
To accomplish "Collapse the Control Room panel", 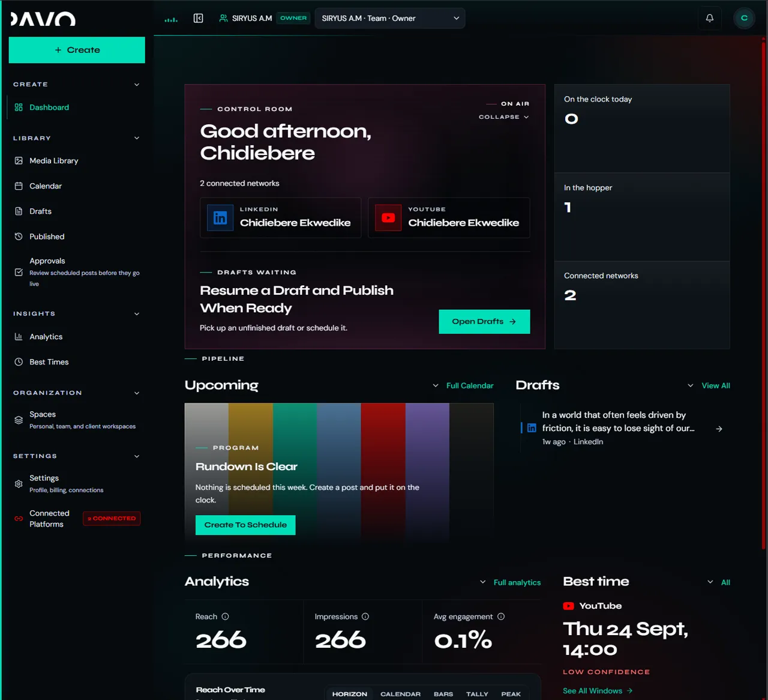I will (504, 117).
